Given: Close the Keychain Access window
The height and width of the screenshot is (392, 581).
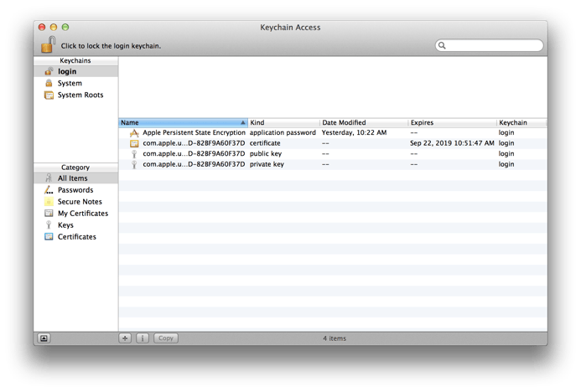Looking at the screenshot, I should 42,27.
